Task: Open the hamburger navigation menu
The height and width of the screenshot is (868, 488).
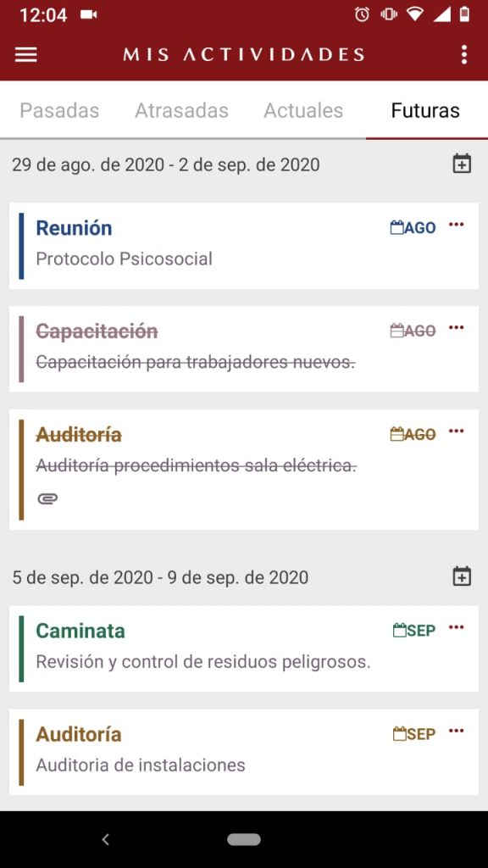Action: click(25, 54)
